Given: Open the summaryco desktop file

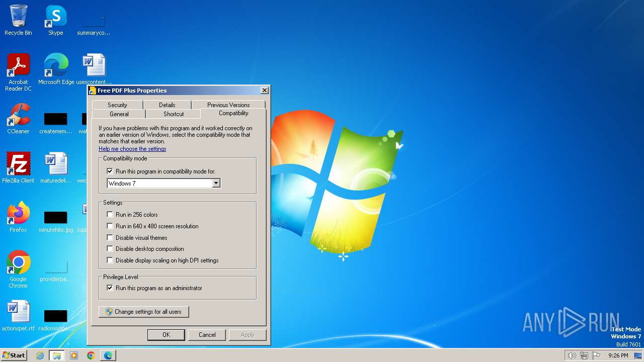Looking at the screenshot, I should click(x=94, y=24).
